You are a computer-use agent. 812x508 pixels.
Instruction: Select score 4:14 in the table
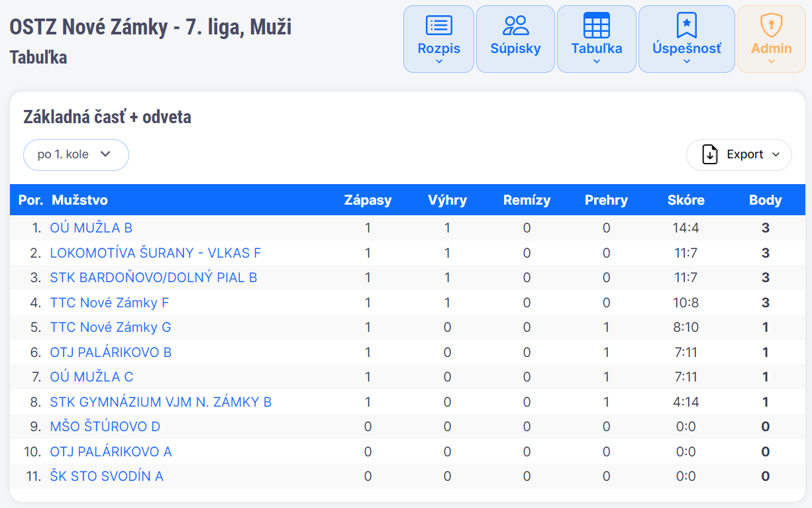686,402
